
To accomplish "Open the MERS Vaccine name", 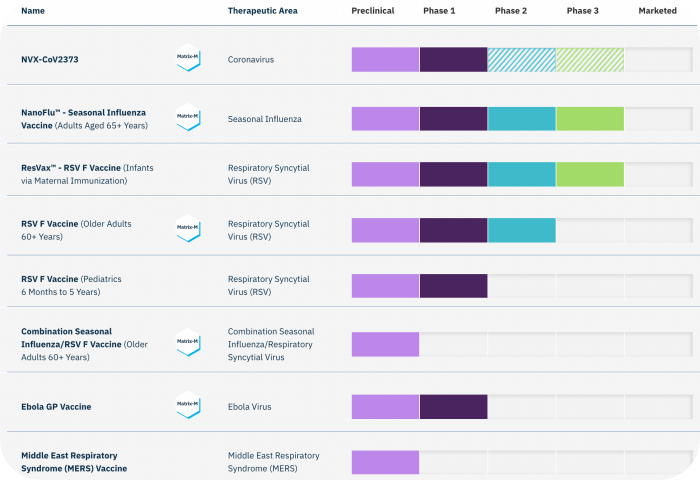I will pos(74,462).
